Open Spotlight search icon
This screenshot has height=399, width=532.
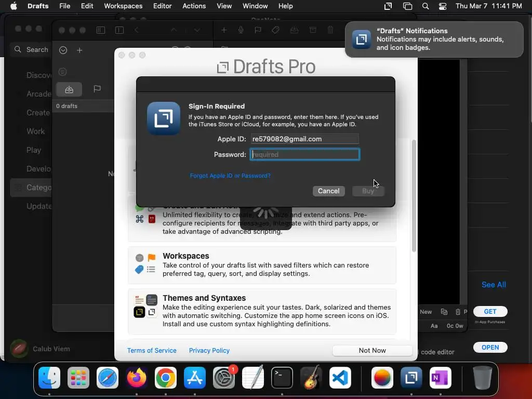pyautogui.click(x=425, y=6)
